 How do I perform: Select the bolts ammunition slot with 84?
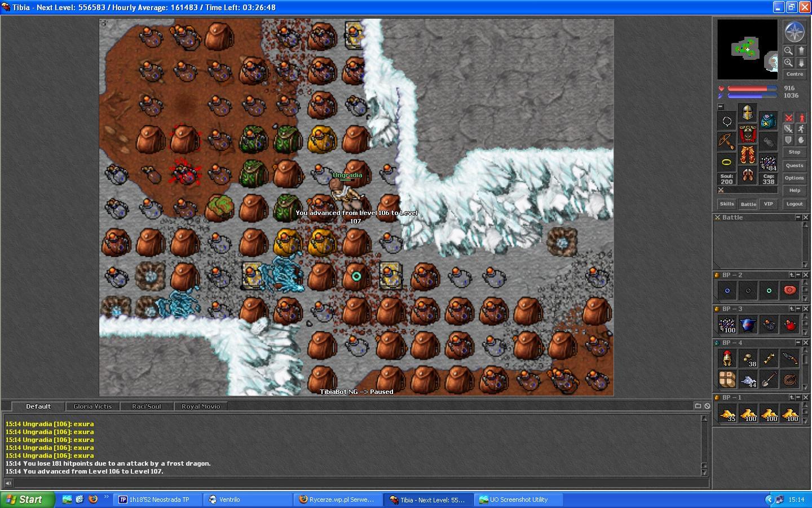click(768, 163)
